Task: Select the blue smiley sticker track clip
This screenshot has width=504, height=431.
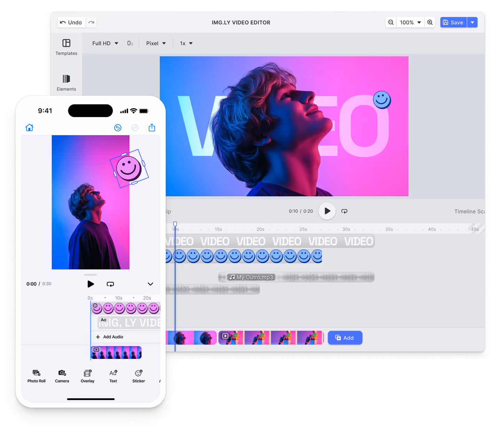Action: coord(244,256)
